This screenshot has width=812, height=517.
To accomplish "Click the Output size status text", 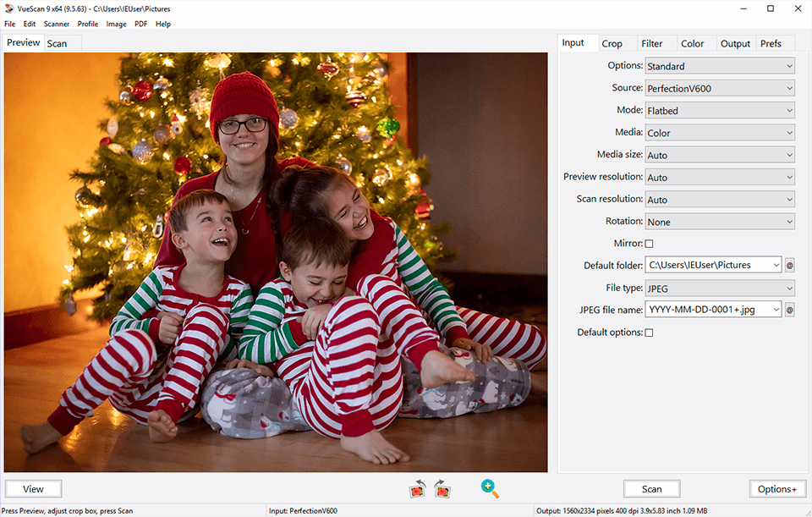I will [x=622, y=511].
